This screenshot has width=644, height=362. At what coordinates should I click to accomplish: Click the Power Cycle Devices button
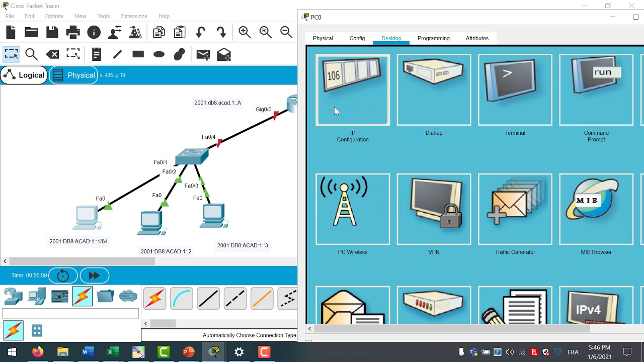63,276
